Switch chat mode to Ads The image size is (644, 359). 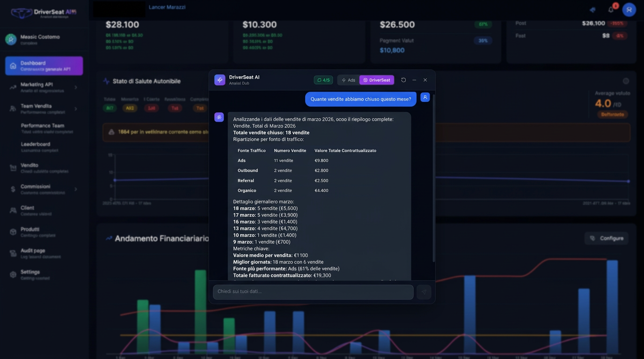[348, 80]
